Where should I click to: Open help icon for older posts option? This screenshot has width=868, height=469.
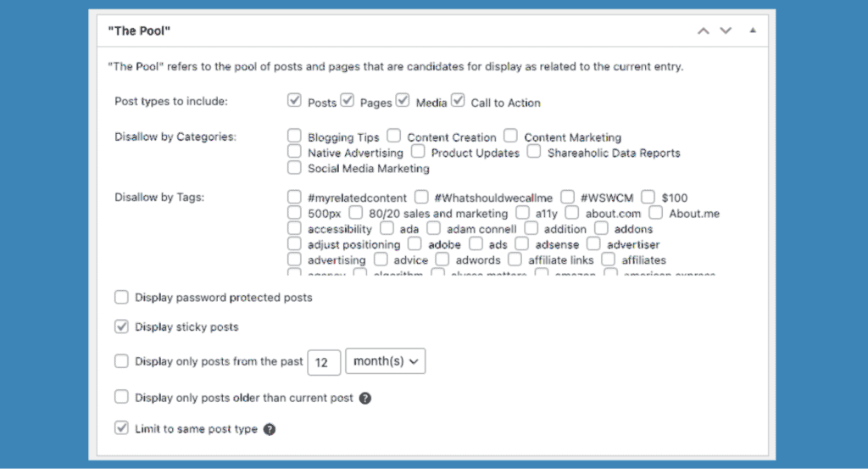pyautogui.click(x=365, y=398)
